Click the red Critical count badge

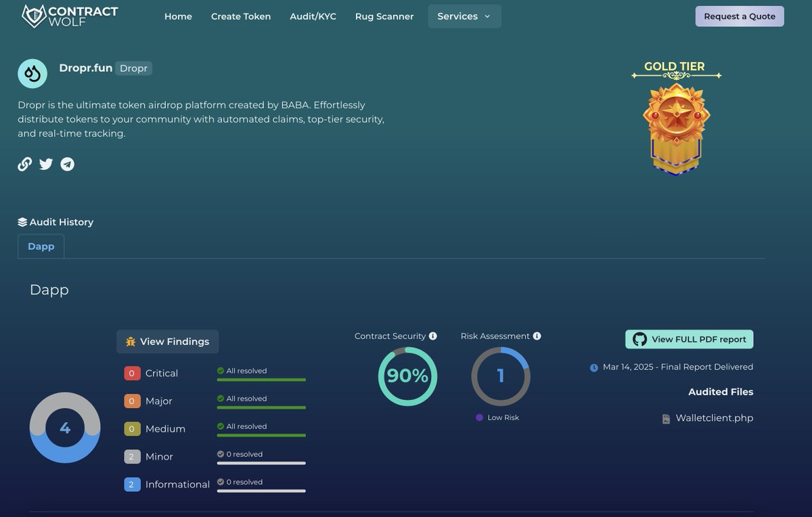(132, 374)
